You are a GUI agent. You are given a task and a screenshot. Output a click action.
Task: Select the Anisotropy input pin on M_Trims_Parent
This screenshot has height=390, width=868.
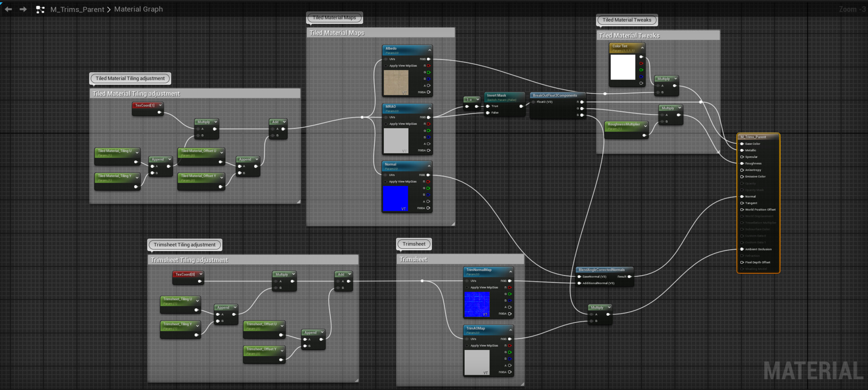pyautogui.click(x=742, y=170)
